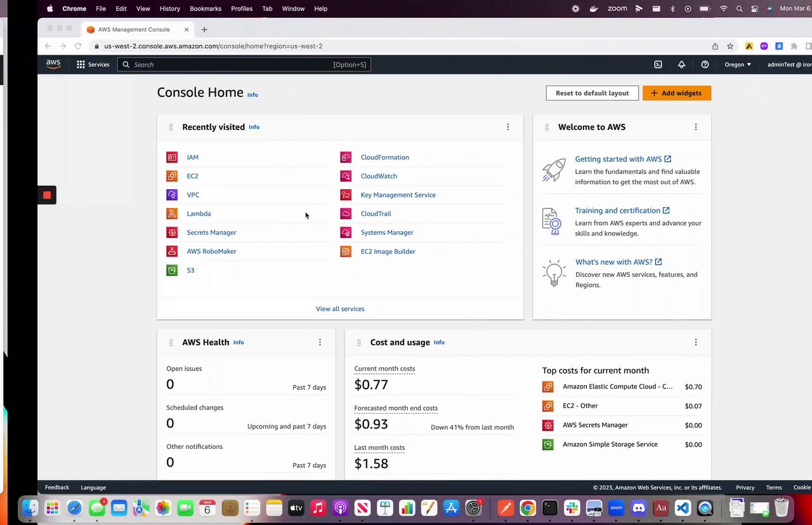Open the Services menu grid
This screenshot has height=525, width=812.
93,64
